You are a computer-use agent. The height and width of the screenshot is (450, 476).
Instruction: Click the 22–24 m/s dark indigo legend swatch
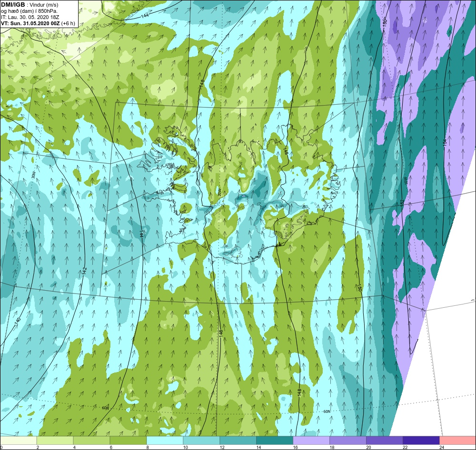click(x=421, y=440)
